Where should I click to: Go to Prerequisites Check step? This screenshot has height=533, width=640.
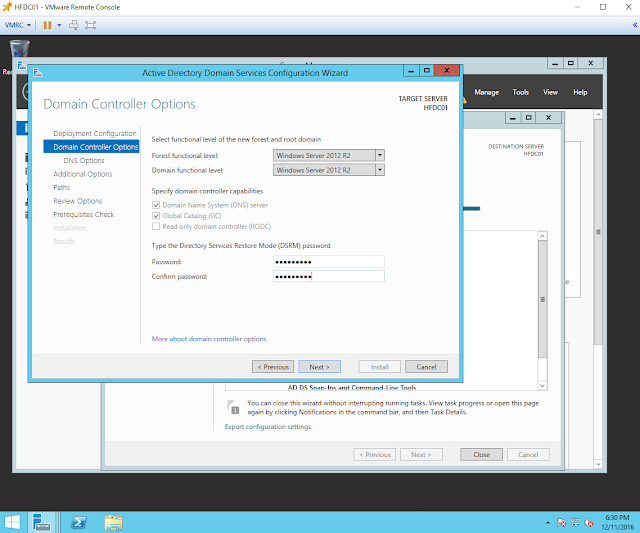coord(84,214)
